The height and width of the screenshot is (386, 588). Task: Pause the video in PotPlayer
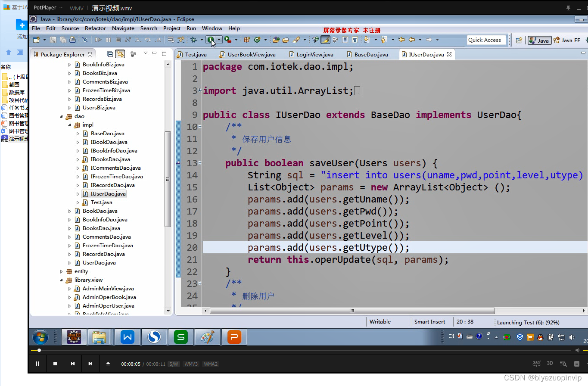[37, 364]
